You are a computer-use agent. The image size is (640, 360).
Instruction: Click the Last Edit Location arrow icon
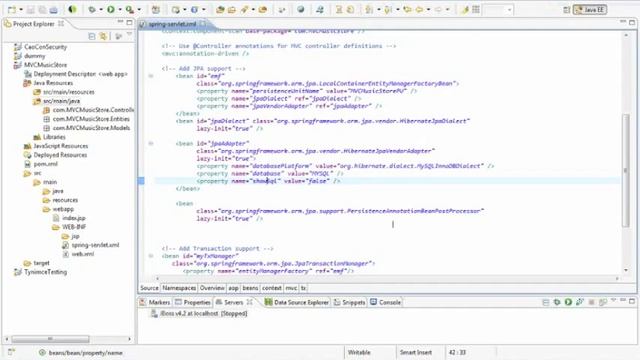click(407, 9)
